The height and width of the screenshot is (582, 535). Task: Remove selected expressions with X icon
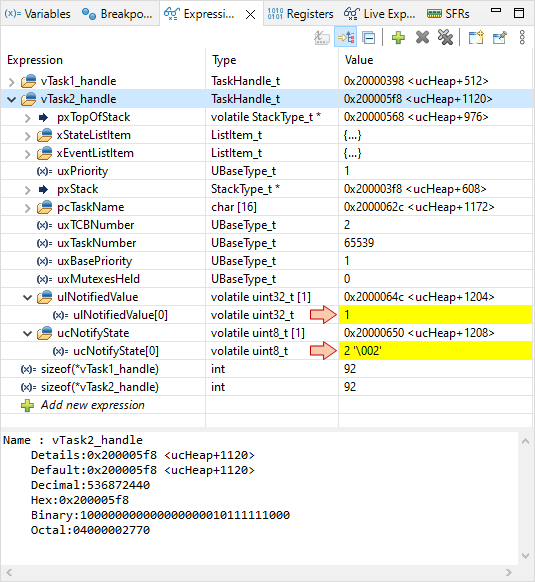point(422,37)
